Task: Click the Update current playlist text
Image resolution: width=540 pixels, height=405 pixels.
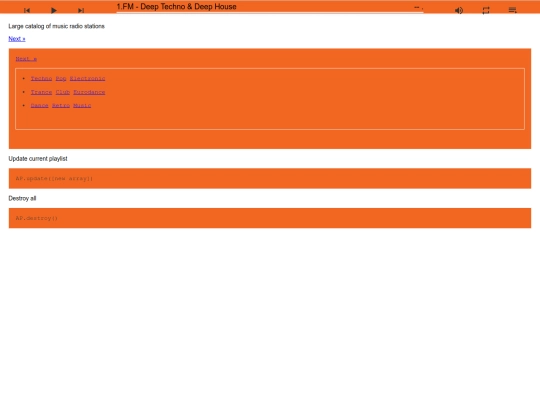Action: click(38, 158)
